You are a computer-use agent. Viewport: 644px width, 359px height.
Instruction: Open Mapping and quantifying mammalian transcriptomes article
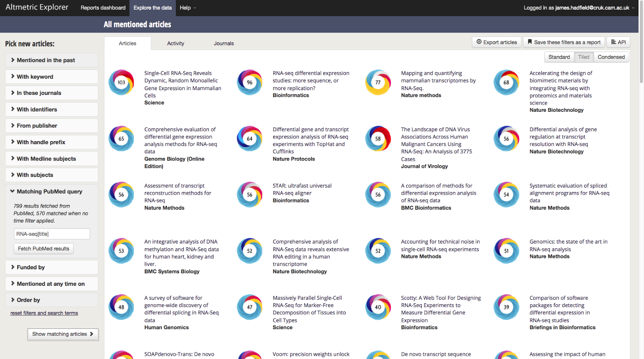coord(438,80)
